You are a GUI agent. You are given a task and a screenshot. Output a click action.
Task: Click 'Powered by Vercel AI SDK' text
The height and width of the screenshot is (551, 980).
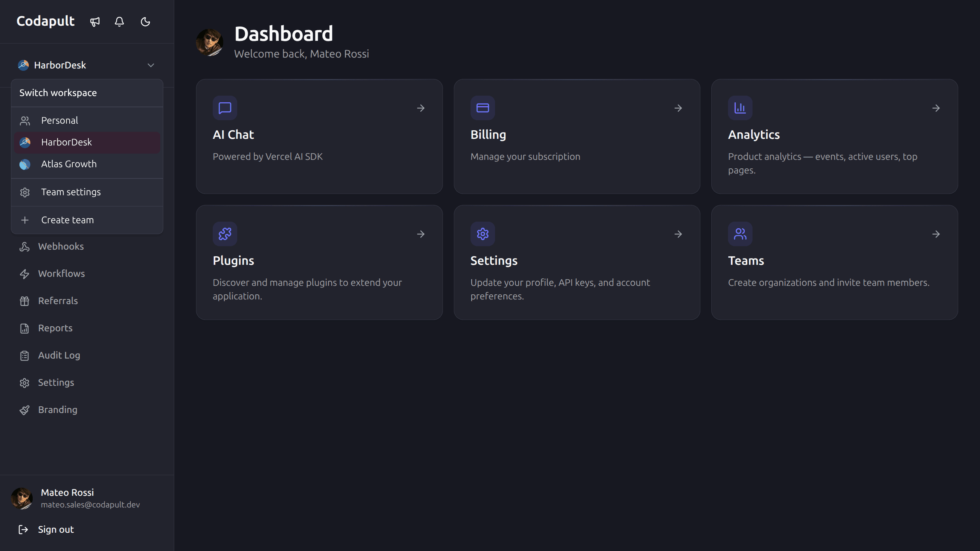point(268,157)
